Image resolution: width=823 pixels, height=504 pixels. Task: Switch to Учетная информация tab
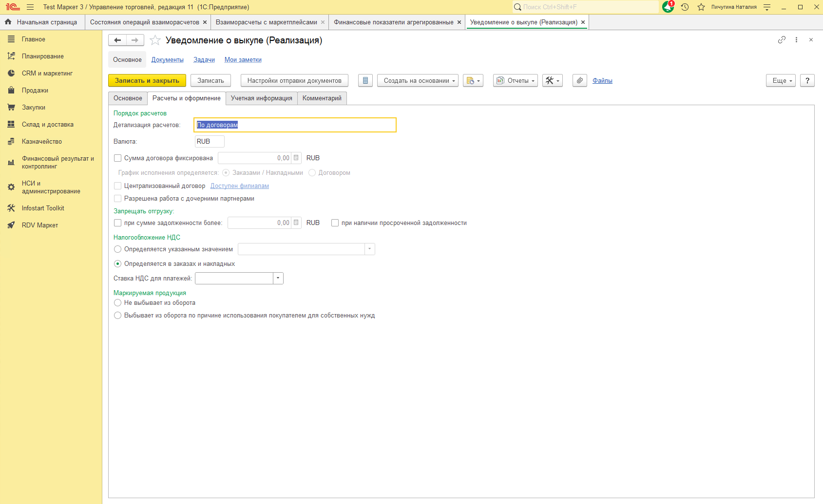[262, 98]
